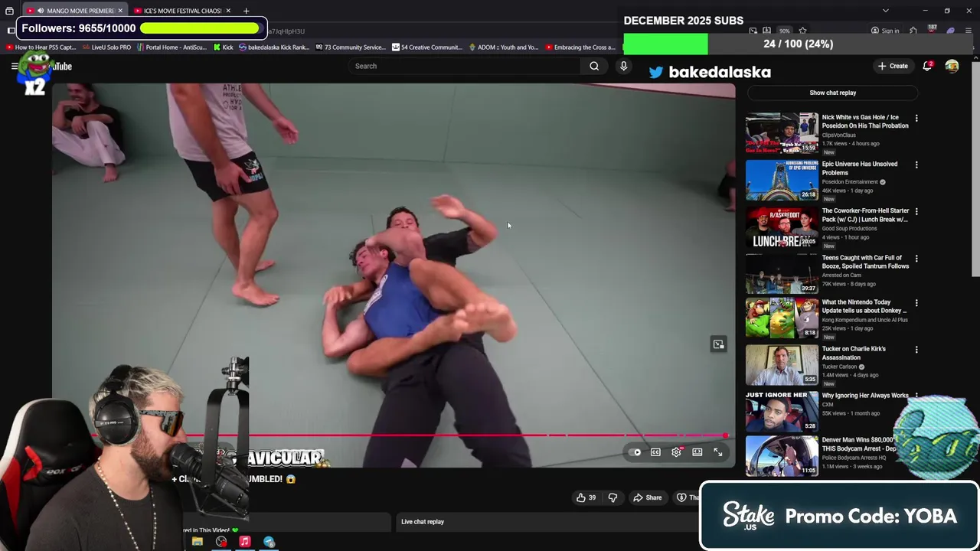Open the YouTube hamburger guide menu
980x551 pixels.
click(14, 67)
